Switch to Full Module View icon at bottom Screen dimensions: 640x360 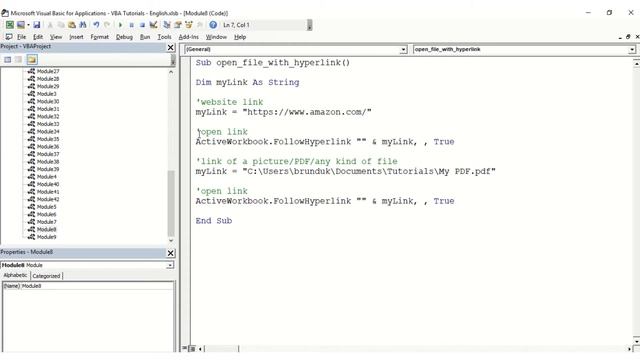pyautogui.click(x=192, y=349)
